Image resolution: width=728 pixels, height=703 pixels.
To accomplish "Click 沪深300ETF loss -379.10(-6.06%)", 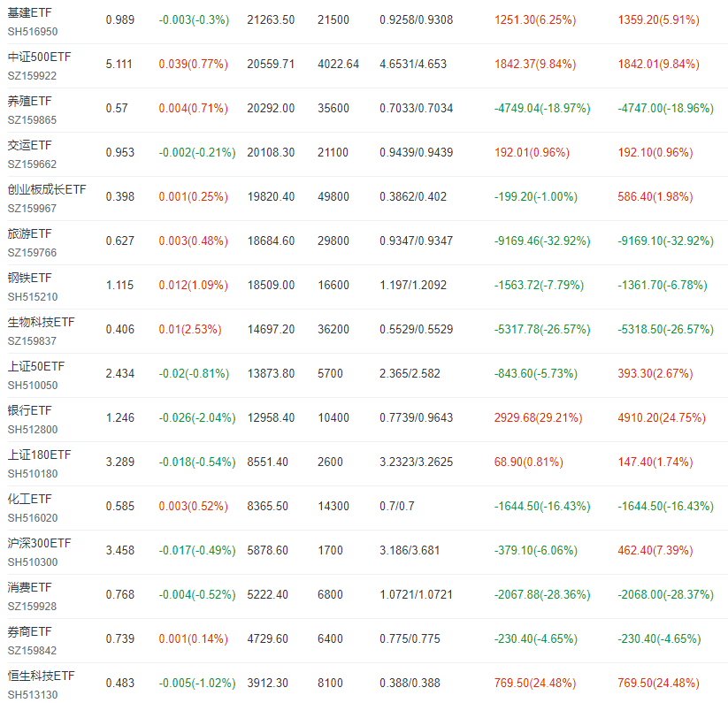I will pos(536,550).
